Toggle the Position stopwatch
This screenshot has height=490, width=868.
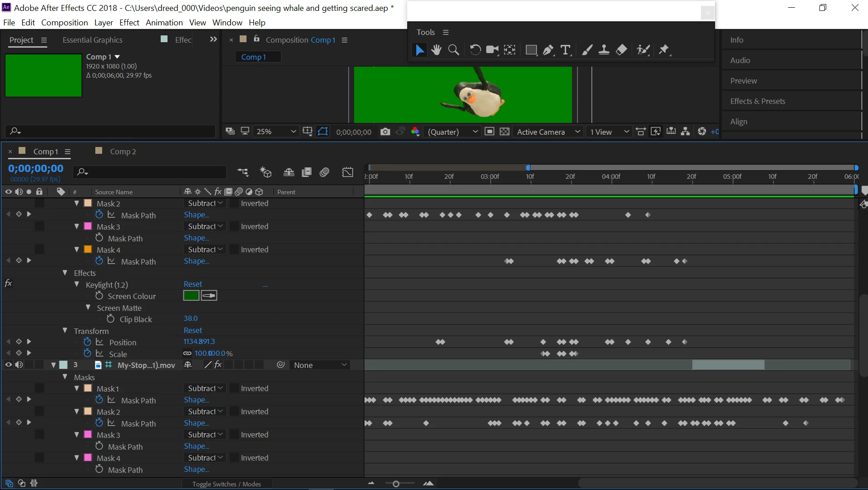(87, 342)
